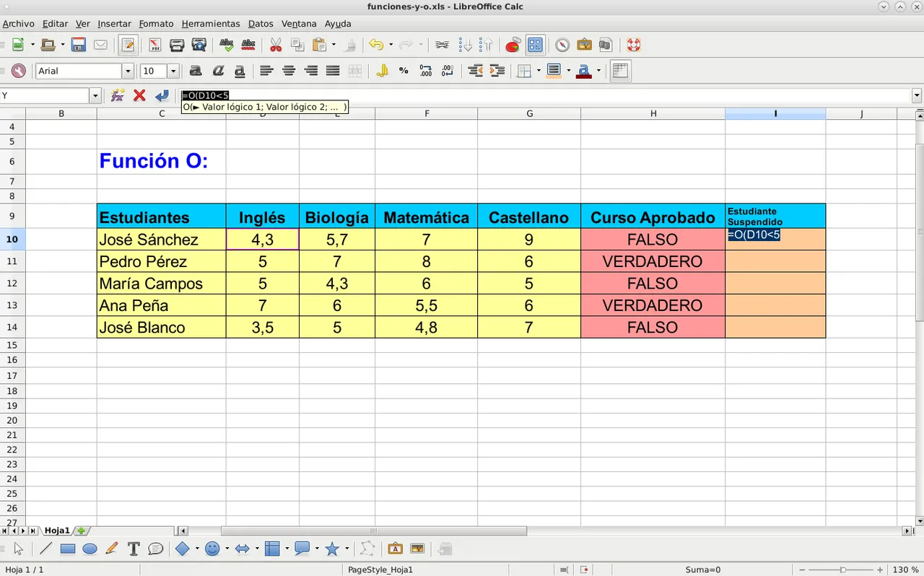The width and height of the screenshot is (924, 576).
Task: Click the zoom slider in the status bar
Action: 842,570
